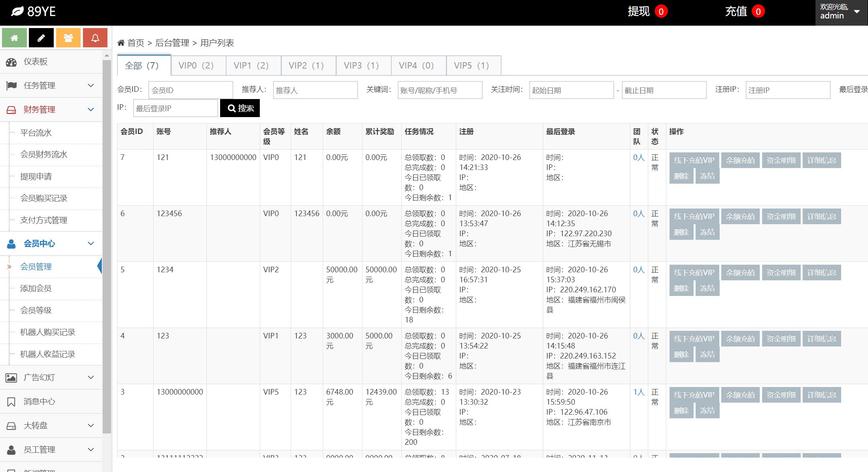Click the 搜索 search button
Screen dimensions: 868x472
tap(240, 108)
